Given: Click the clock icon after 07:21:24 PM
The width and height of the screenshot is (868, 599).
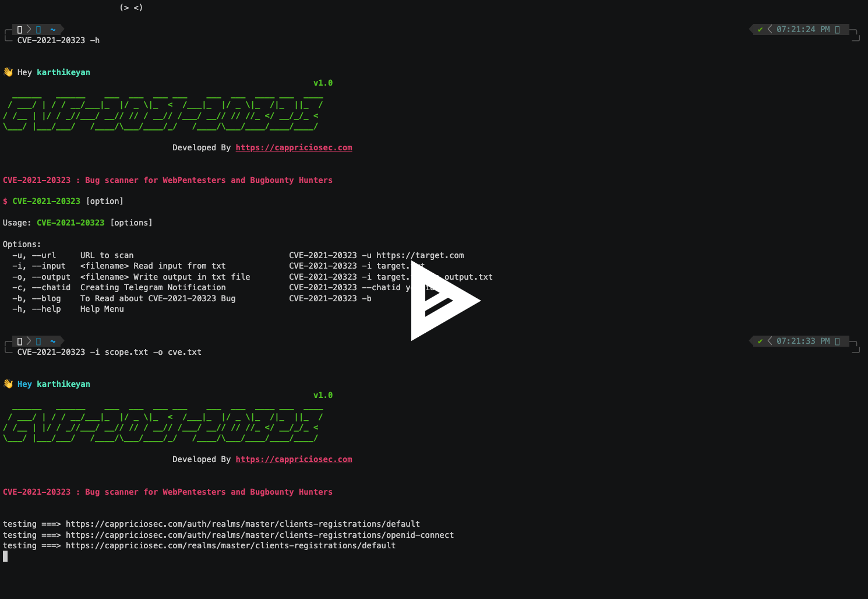Looking at the screenshot, I should 838,29.
